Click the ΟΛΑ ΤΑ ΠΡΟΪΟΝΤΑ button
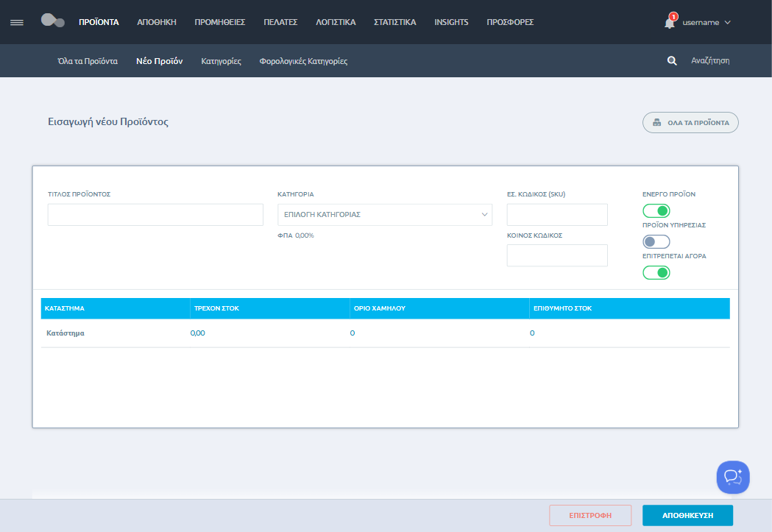The width and height of the screenshot is (772, 532). [690, 123]
